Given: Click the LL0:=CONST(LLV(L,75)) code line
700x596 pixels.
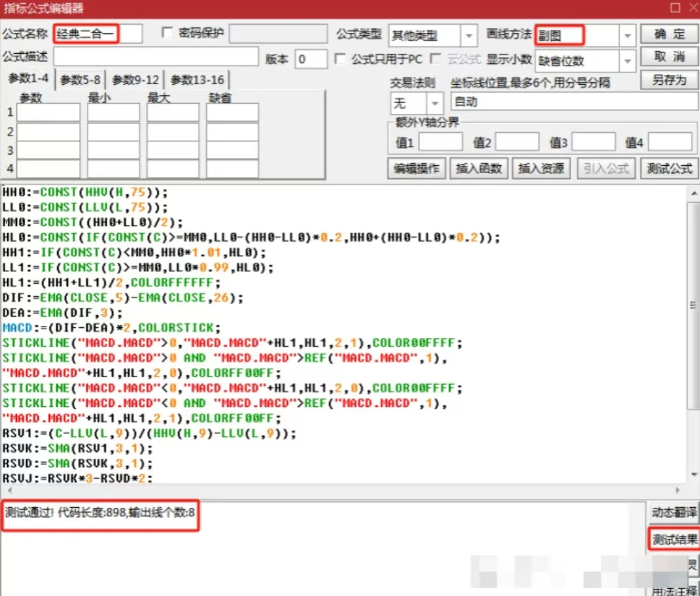Looking at the screenshot, I should 86,207.
